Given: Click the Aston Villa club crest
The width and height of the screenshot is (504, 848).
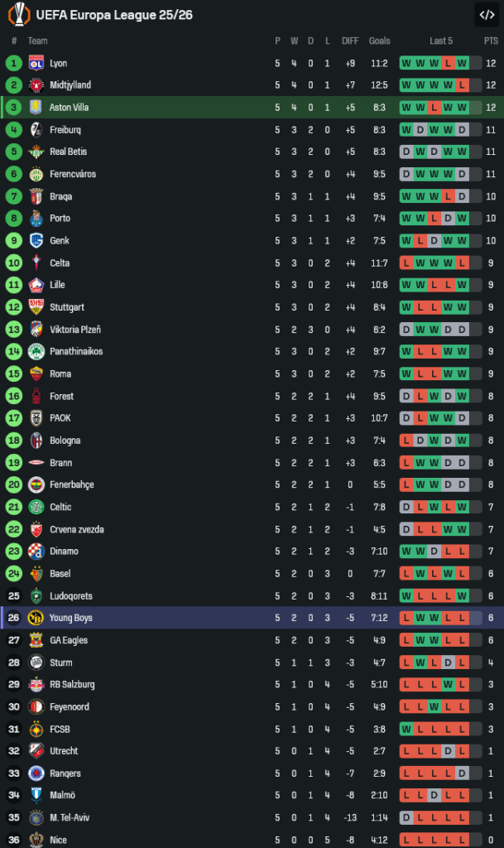Looking at the screenshot, I should click(x=36, y=107).
